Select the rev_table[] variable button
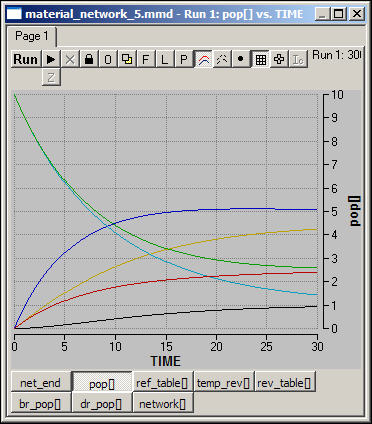Image resolution: width=372 pixels, height=424 pixels. 284,383
